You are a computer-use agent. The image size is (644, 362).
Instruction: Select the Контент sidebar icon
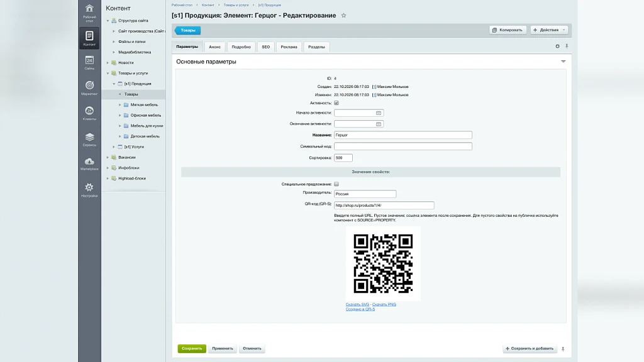(89, 38)
